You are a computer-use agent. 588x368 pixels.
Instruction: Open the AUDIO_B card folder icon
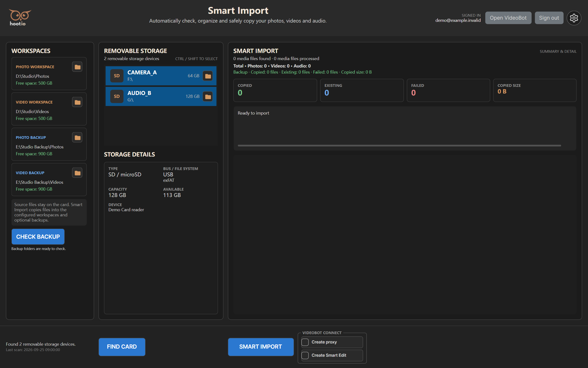208,96
